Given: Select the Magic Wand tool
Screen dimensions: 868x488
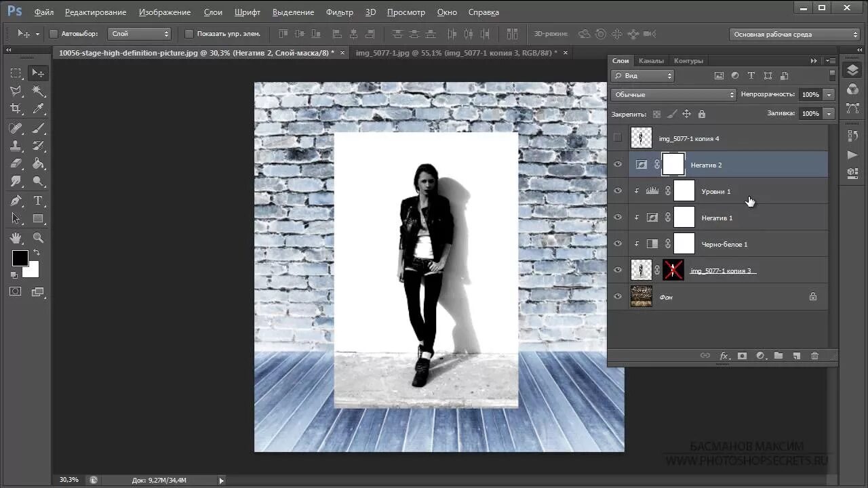Looking at the screenshot, I should tap(38, 91).
